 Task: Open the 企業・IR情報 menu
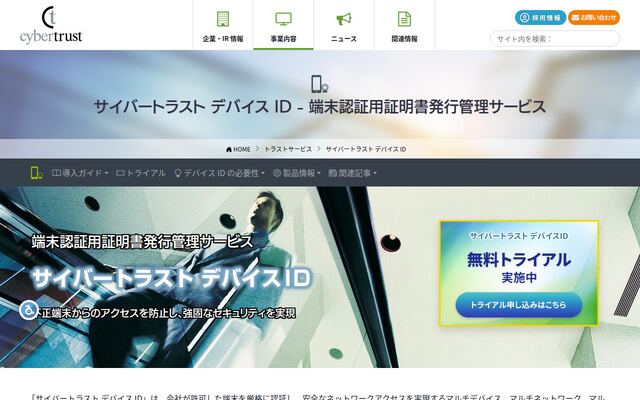223,25
